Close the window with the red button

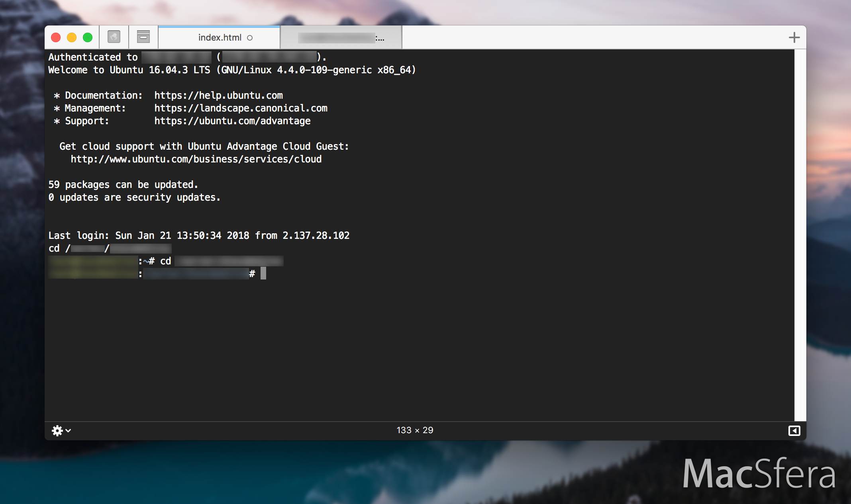click(56, 37)
